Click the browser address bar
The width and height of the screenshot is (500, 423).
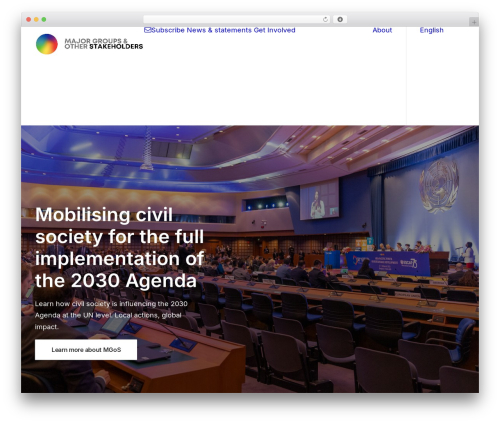[237, 20]
